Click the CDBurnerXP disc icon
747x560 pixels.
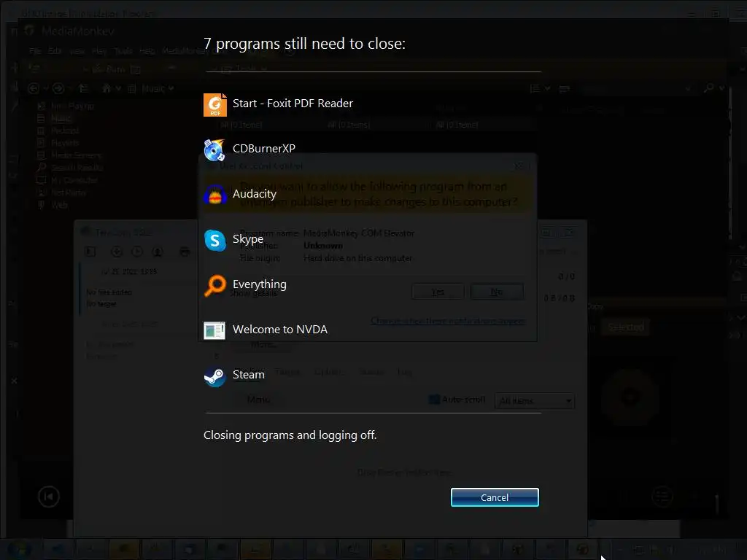click(x=215, y=150)
